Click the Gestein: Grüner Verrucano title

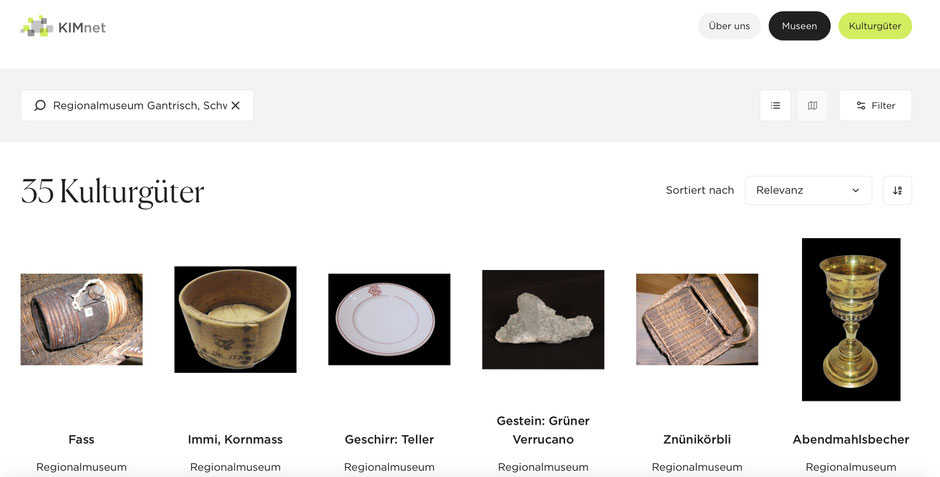[x=543, y=430]
